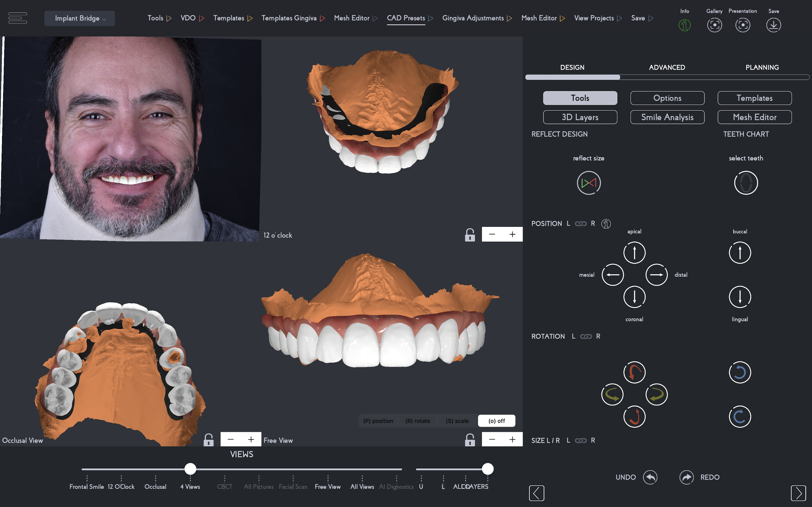The width and height of the screenshot is (812, 507).
Task: Open the hamburger menu
Action: pyautogui.click(x=17, y=18)
